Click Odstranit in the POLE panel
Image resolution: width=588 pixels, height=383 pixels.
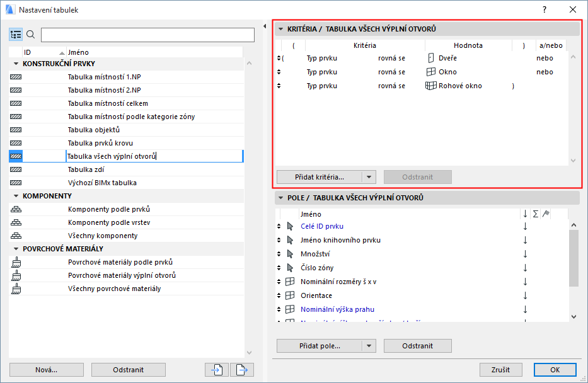pyautogui.click(x=417, y=346)
